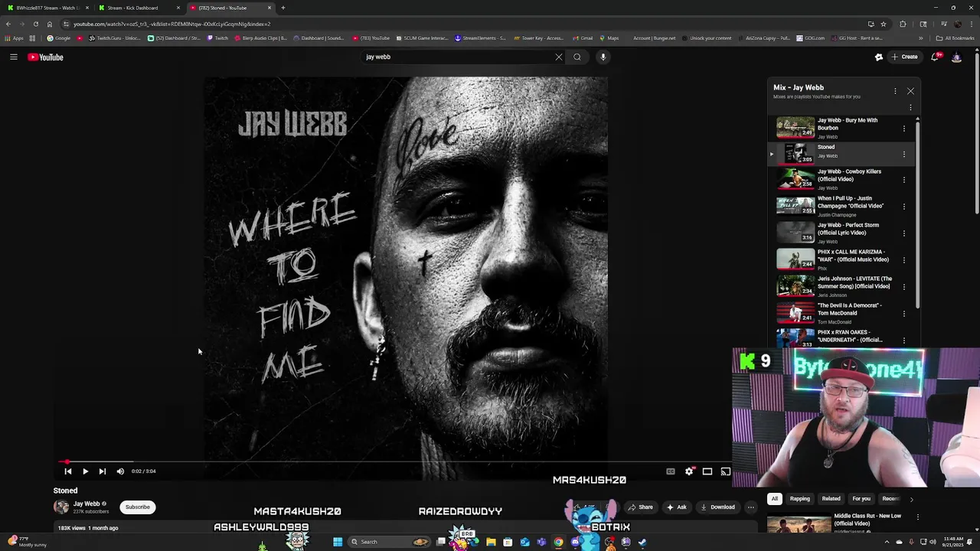Close the Mix - Jay Webb playlist panel
Viewport: 980px width, 551px height.
click(910, 91)
